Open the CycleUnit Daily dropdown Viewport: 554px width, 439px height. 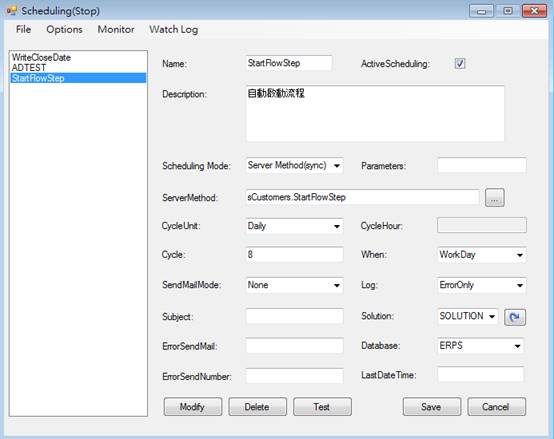coord(295,226)
